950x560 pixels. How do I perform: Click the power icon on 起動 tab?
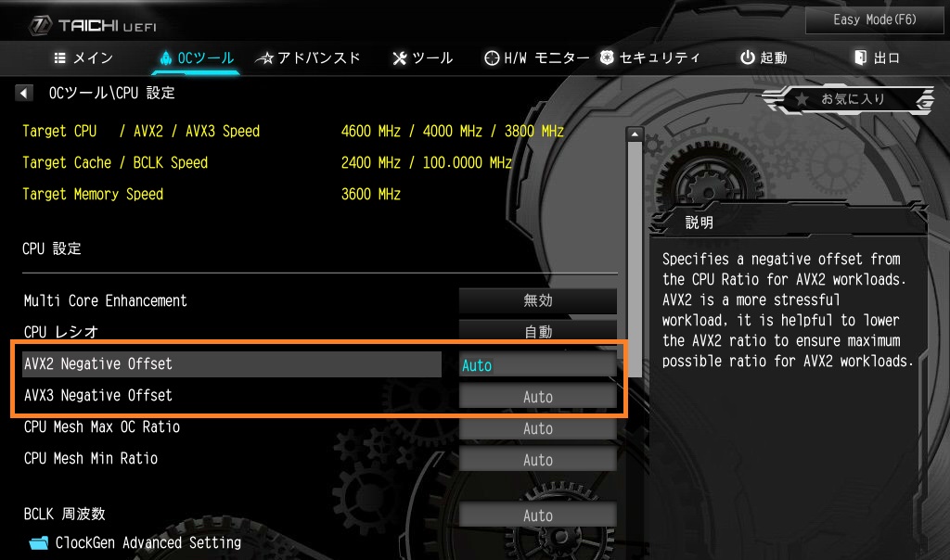click(x=747, y=57)
